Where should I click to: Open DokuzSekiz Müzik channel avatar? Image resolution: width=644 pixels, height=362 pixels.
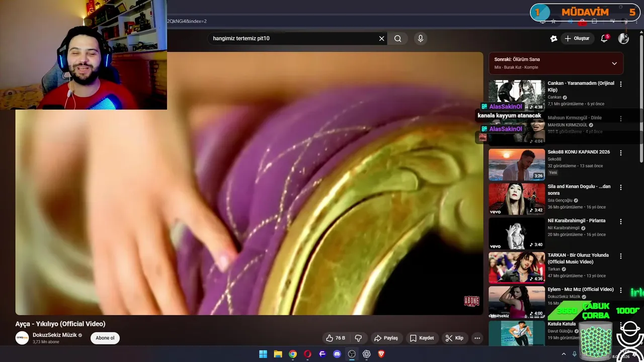(22, 338)
